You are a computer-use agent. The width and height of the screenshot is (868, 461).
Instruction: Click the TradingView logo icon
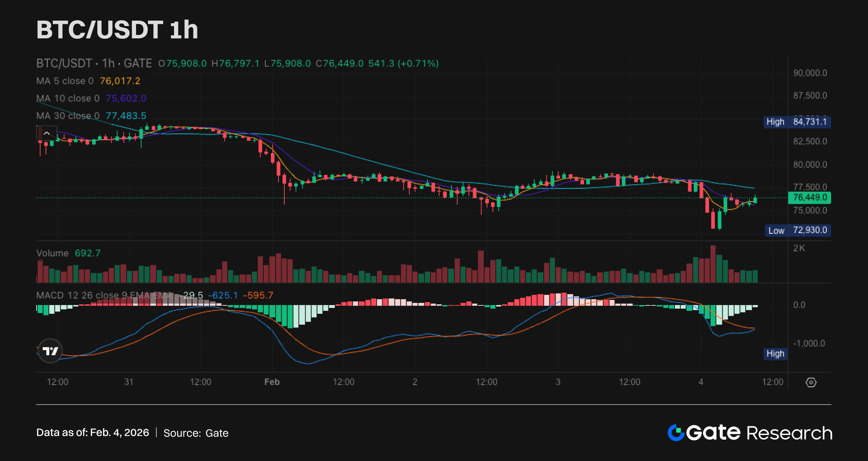pyautogui.click(x=50, y=351)
